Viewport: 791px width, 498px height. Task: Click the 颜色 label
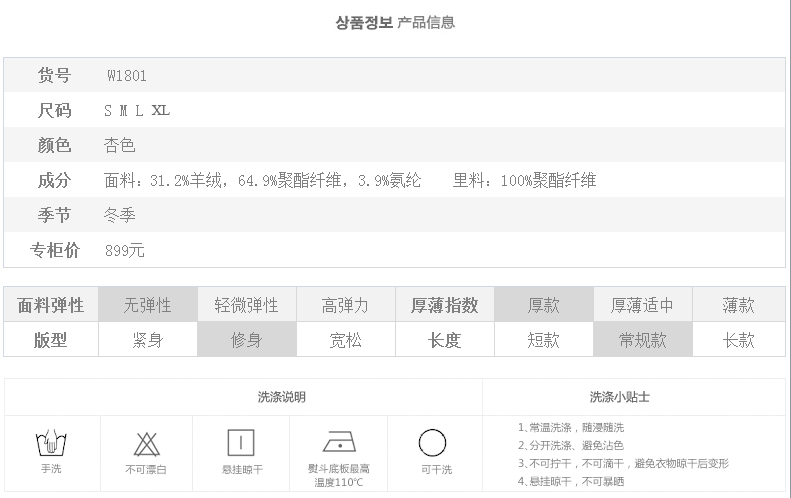54,145
